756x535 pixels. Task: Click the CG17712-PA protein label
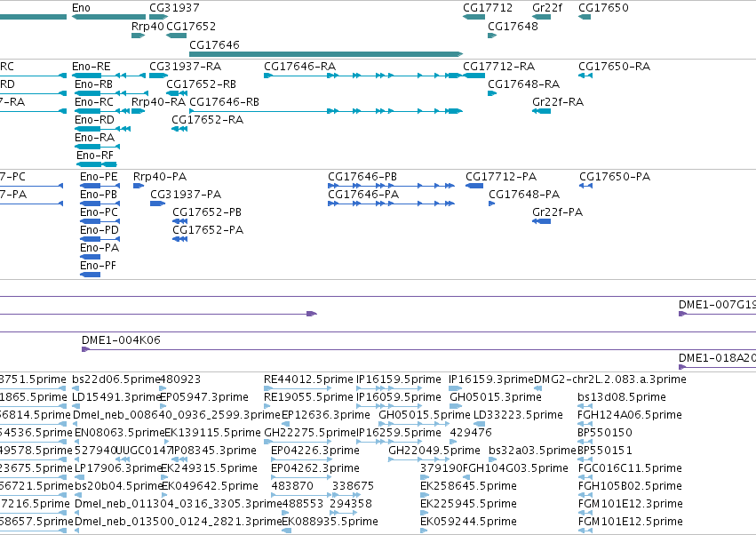point(501,177)
